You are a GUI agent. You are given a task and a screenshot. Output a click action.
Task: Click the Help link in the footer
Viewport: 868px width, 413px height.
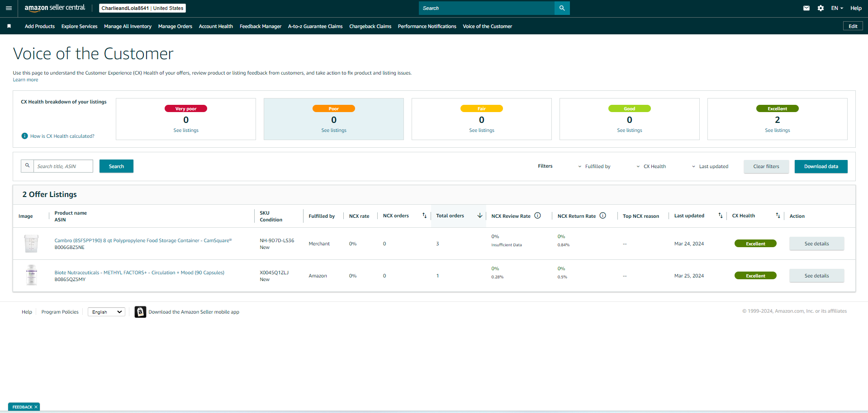27,312
